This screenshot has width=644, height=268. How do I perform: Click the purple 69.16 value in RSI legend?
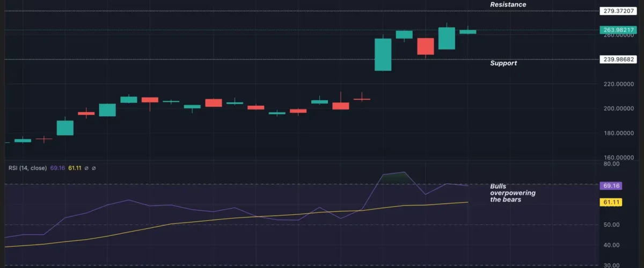[57, 168]
